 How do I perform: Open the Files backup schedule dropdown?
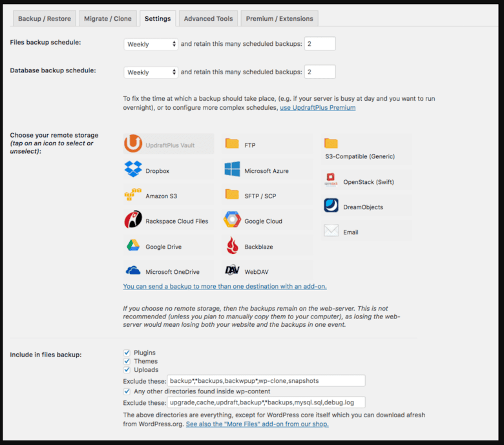click(151, 44)
